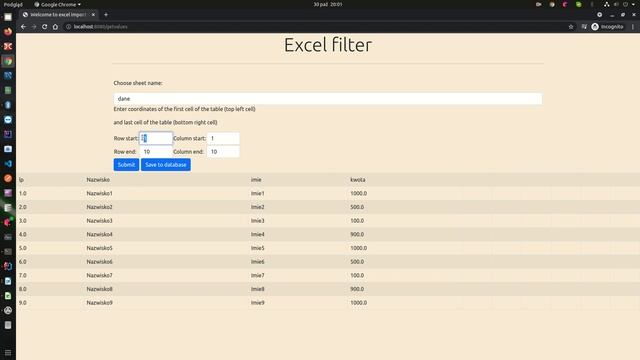Screen dimensions: 640x360
Task: Open Visual Studio Code from the dock
Action: click(x=8, y=164)
